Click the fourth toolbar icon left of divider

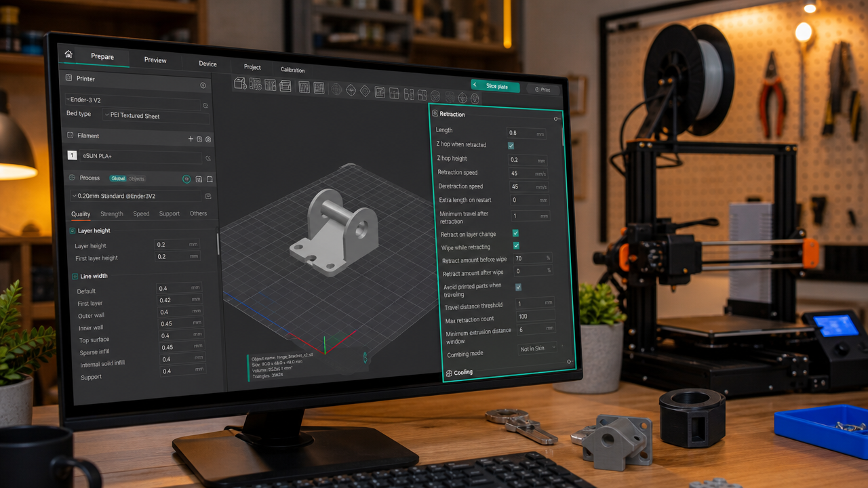(x=285, y=86)
